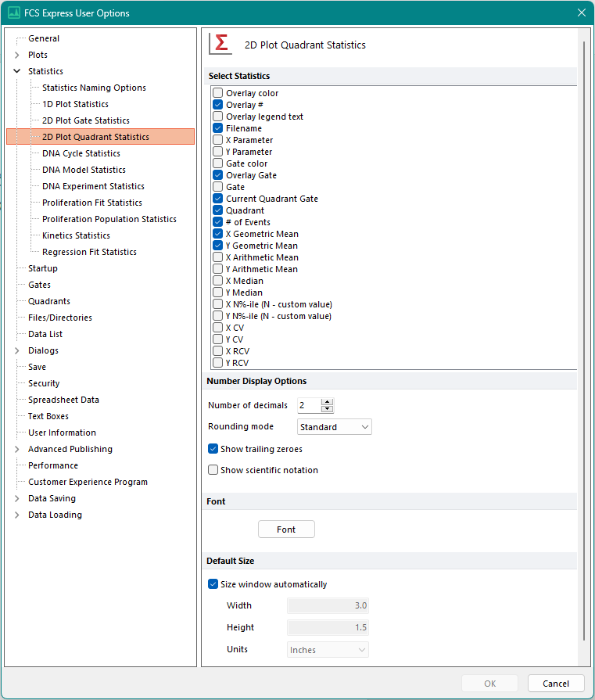
Task: Select Spreadsheet Data item
Action: [x=63, y=400]
